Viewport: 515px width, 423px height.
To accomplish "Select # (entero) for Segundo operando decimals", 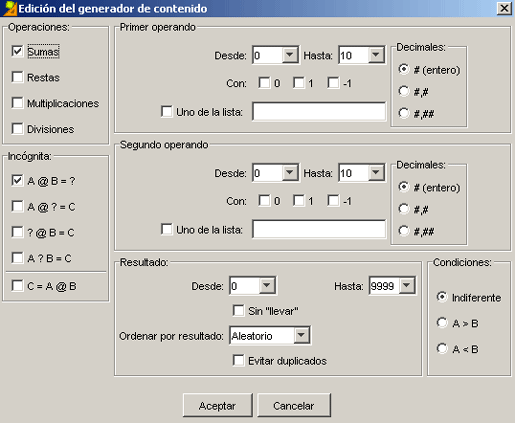I will click(404, 187).
